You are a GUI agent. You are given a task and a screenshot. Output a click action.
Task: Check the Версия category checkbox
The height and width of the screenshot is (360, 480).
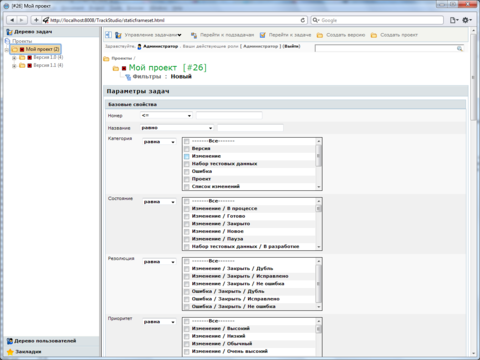187,149
